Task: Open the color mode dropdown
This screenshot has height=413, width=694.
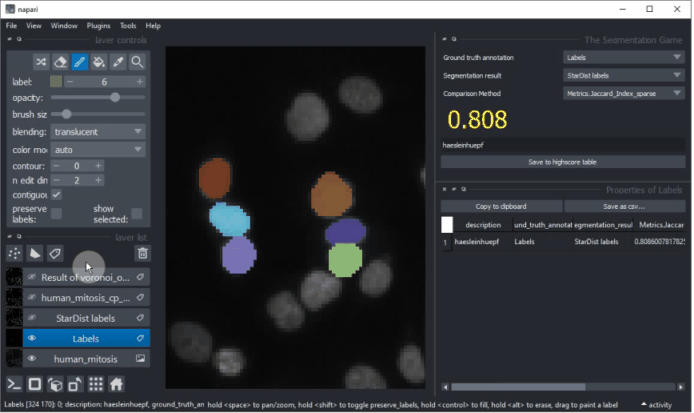Action: point(98,150)
